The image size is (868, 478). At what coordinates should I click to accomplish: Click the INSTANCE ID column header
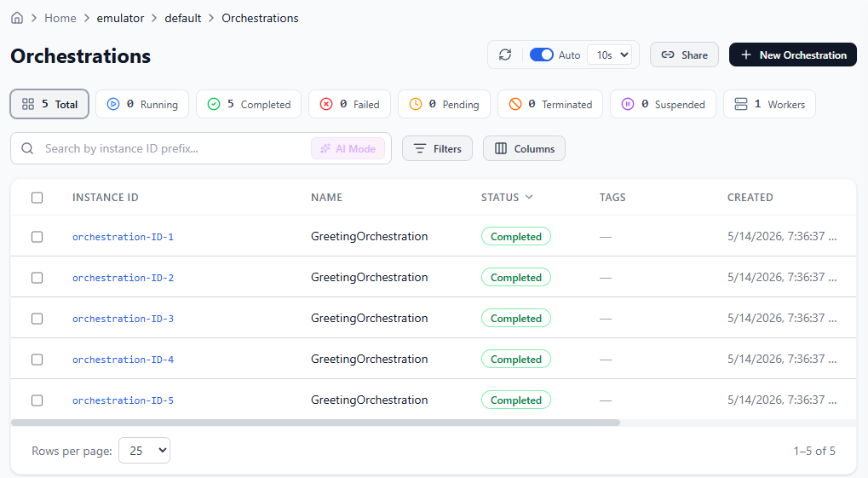105,197
